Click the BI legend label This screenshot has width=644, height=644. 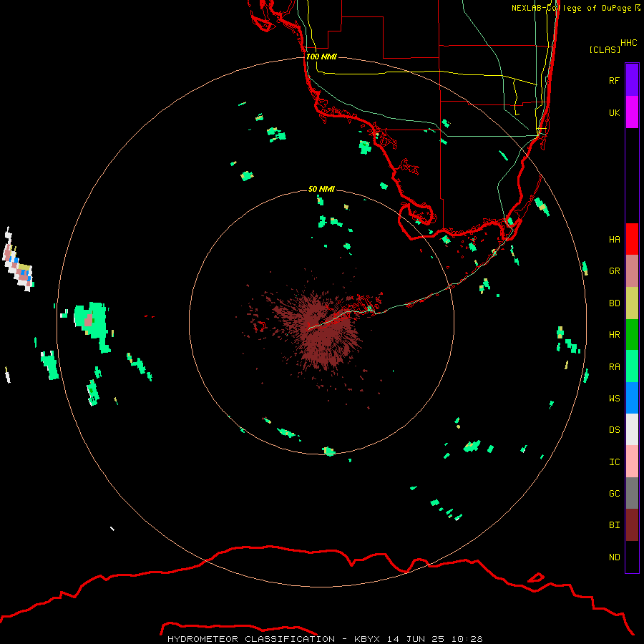click(x=614, y=525)
